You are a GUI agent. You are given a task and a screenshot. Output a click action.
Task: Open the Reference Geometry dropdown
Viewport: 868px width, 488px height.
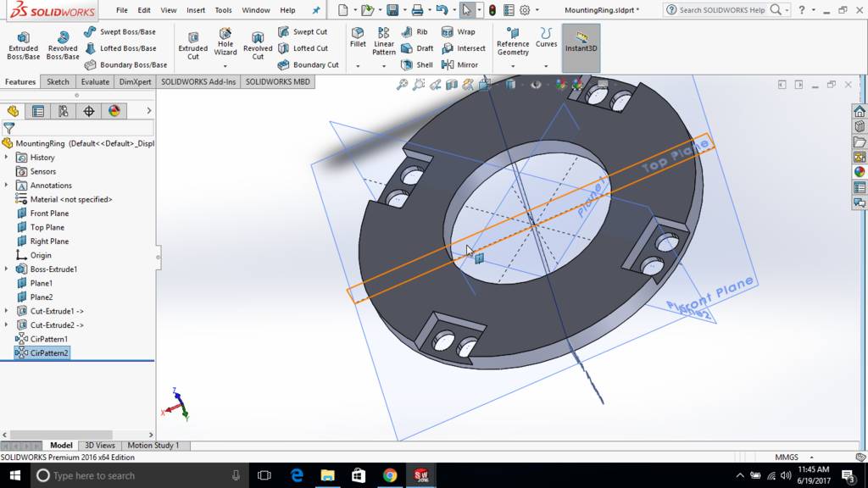click(x=513, y=65)
